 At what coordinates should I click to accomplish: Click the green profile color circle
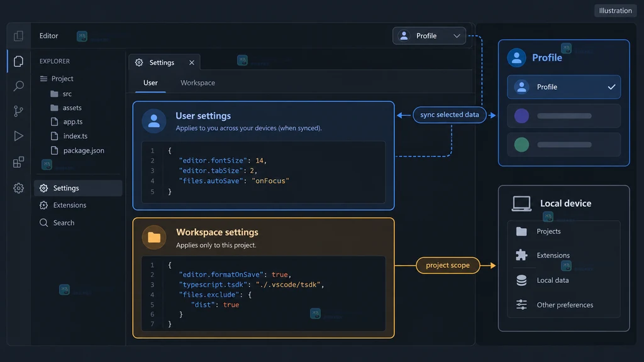pyautogui.click(x=521, y=145)
